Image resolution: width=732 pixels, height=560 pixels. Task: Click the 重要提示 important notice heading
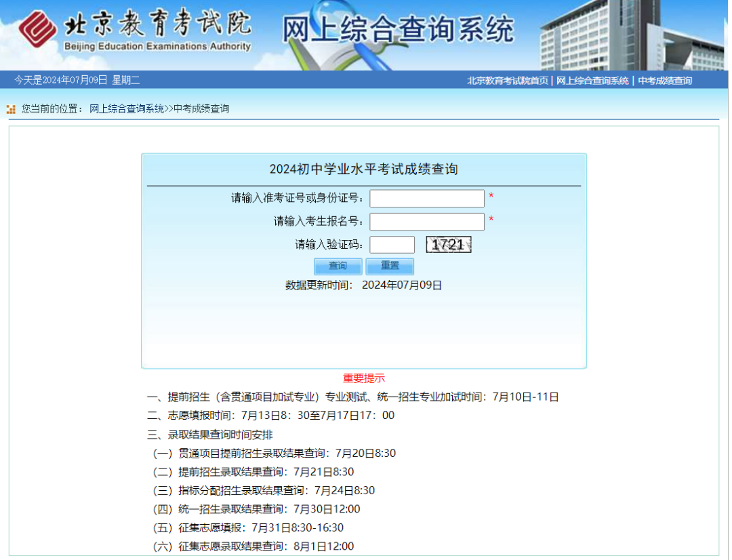point(363,379)
